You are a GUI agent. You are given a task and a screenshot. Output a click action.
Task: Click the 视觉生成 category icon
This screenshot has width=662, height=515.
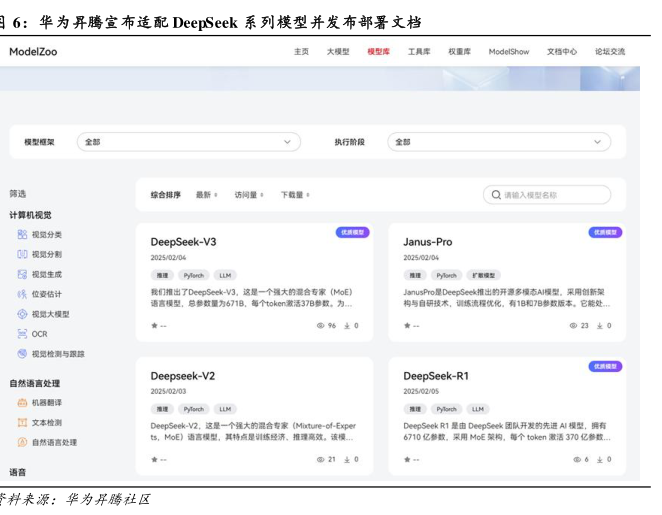(22, 274)
